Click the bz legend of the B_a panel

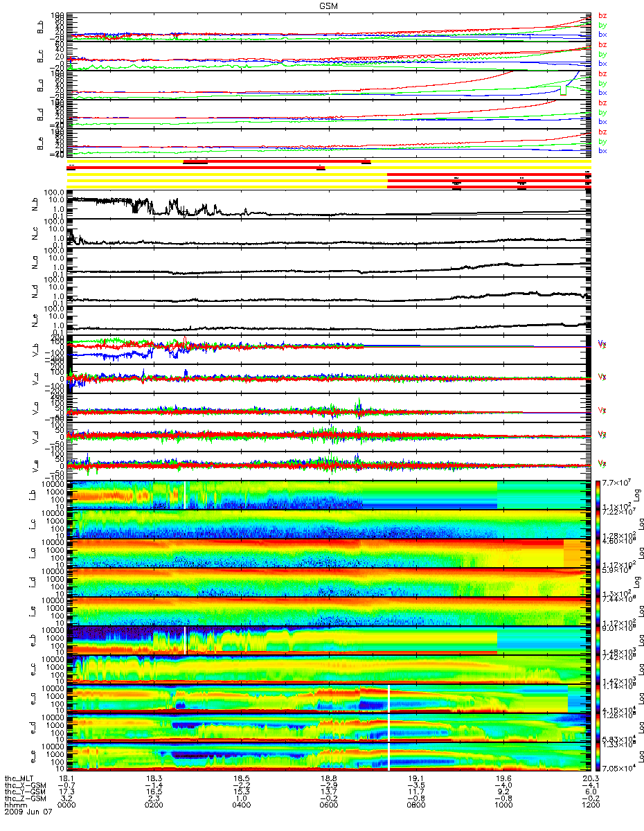click(x=602, y=73)
